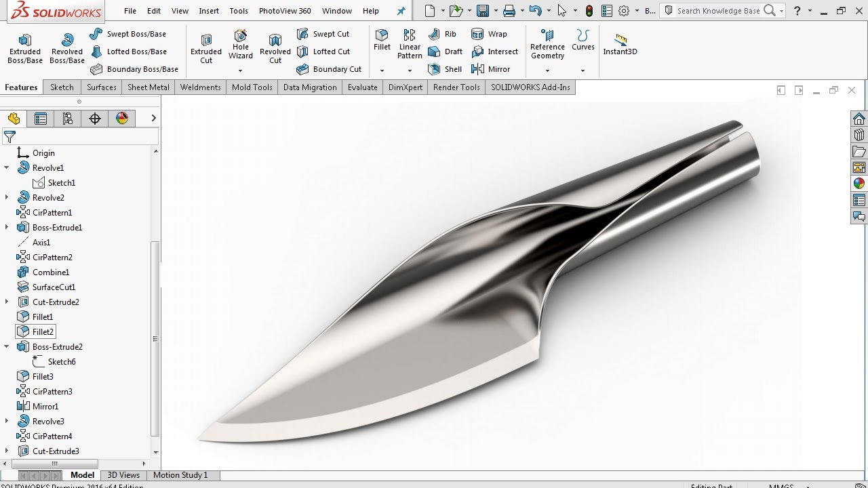Image resolution: width=868 pixels, height=488 pixels.
Task: Switch to the Sketch tab
Action: 62,87
